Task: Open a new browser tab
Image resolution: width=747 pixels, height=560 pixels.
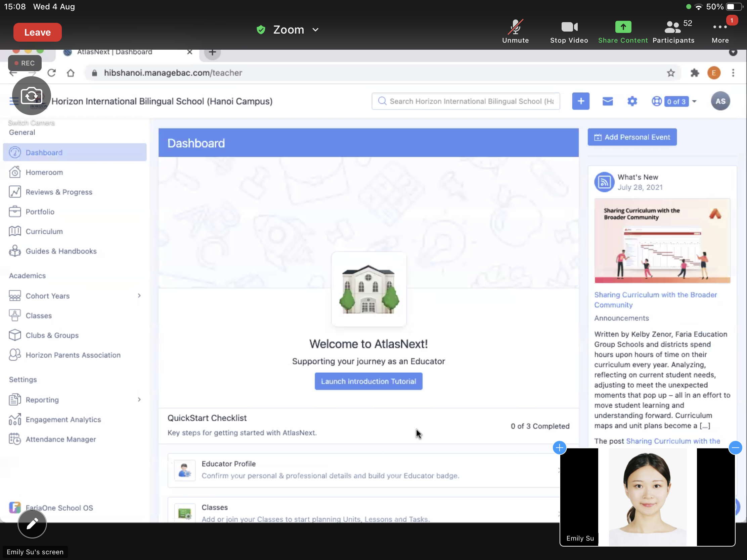Action: pyautogui.click(x=212, y=52)
